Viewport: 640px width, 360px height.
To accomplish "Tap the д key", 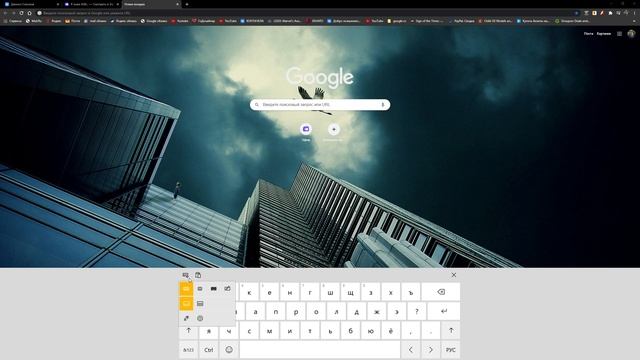I will pyautogui.click(x=356, y=311).
